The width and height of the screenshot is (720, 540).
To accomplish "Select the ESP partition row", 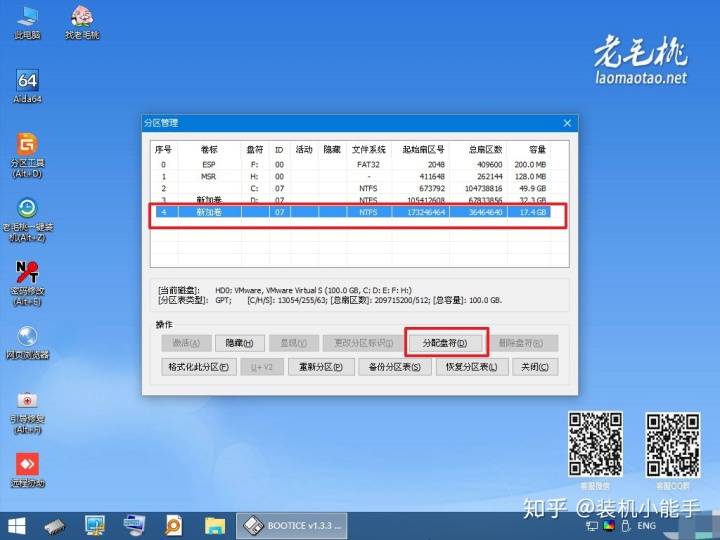I will 351,164.
